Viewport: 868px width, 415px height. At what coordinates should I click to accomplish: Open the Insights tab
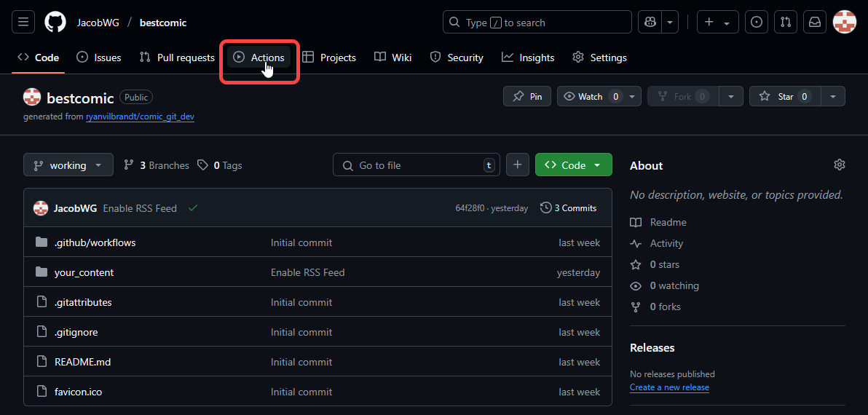point(528,58)
